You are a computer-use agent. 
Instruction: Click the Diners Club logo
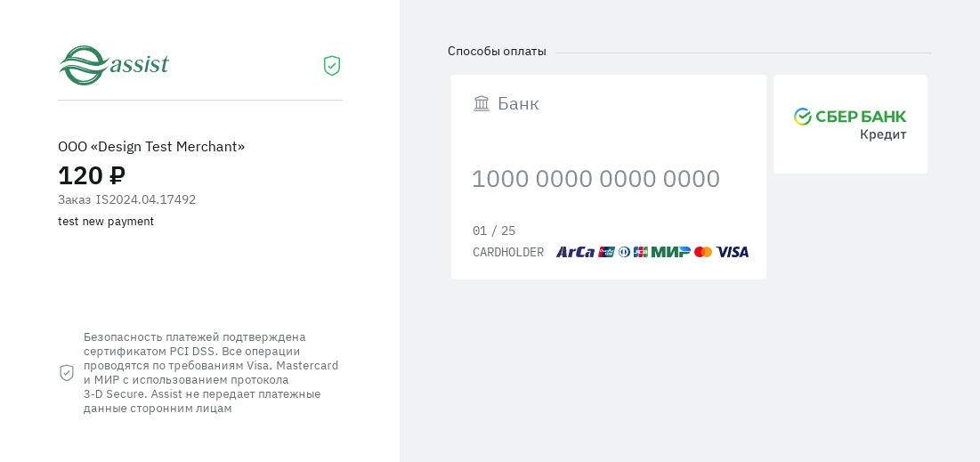click(624, 252)
